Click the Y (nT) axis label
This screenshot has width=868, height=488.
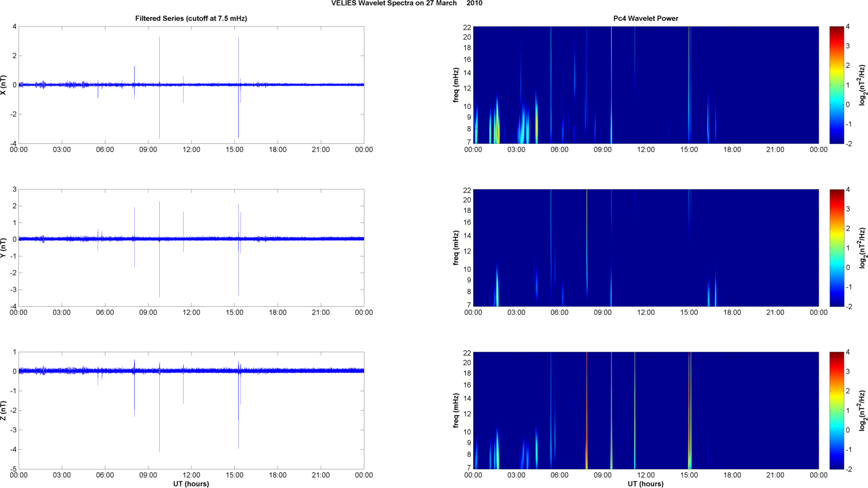tap(4, 248)
